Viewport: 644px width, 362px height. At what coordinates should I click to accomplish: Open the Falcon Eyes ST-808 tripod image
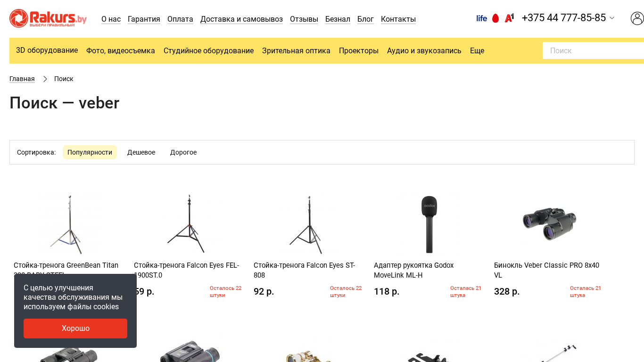(x=309, y=224)
